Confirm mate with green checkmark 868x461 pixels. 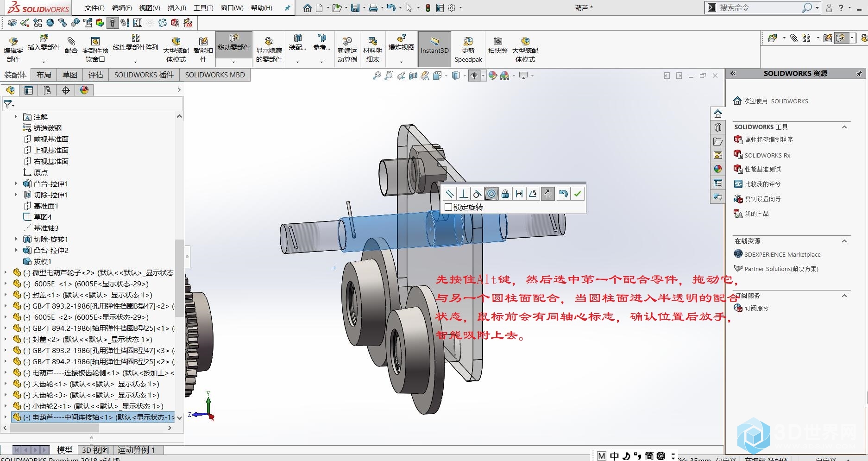(577, 194)
